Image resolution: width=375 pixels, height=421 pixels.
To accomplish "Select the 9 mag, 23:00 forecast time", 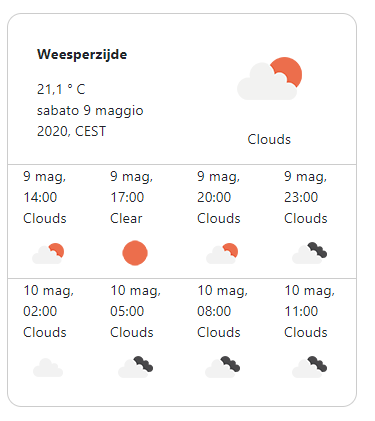I will click(x=306, y=187).
